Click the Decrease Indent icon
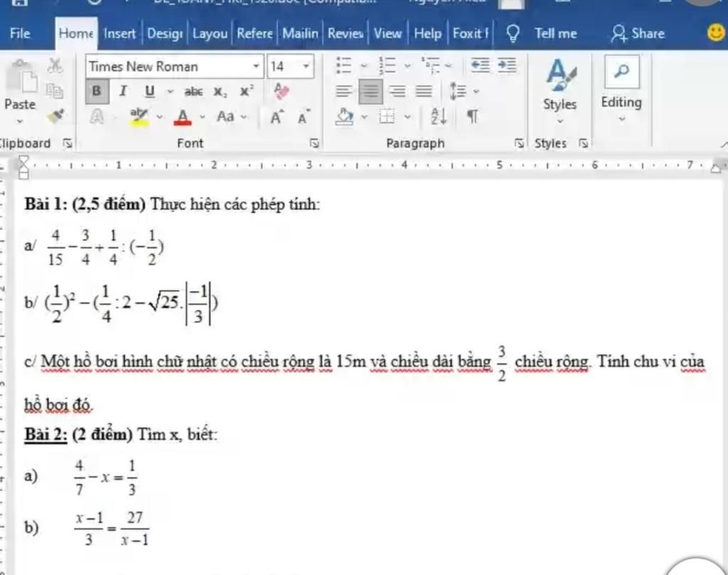The width and height of the screenshot is (728, 575). tap(480, 65)
